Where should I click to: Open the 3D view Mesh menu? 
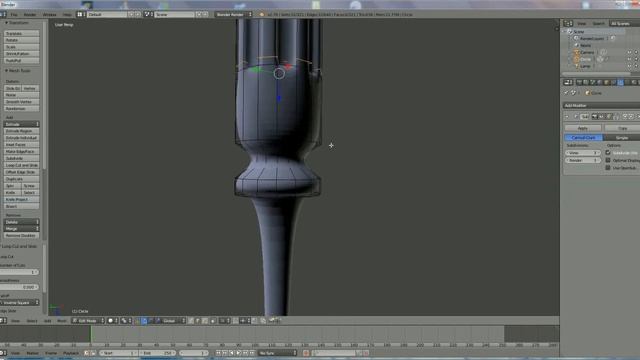[x=62, y=321]
